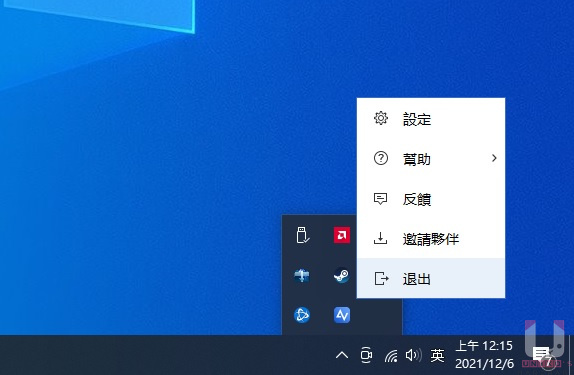Open the AMD Radeon software tray icon
This screenshot has height=375, width=574.
click(x=342, y=235)
